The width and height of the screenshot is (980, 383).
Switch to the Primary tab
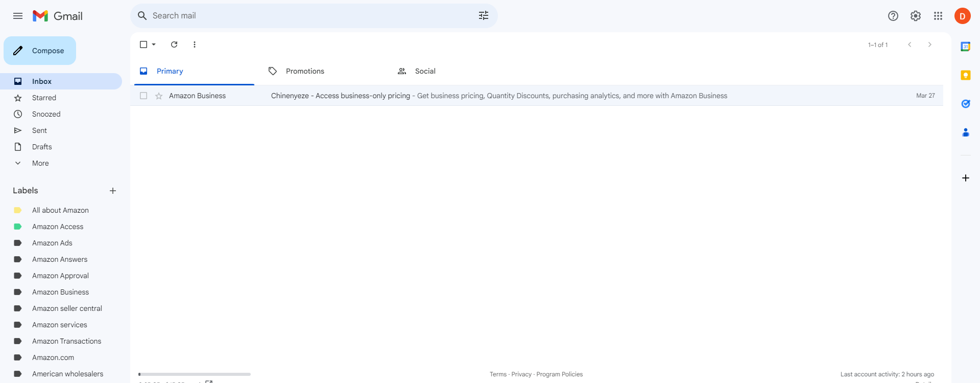pos(194,71)
